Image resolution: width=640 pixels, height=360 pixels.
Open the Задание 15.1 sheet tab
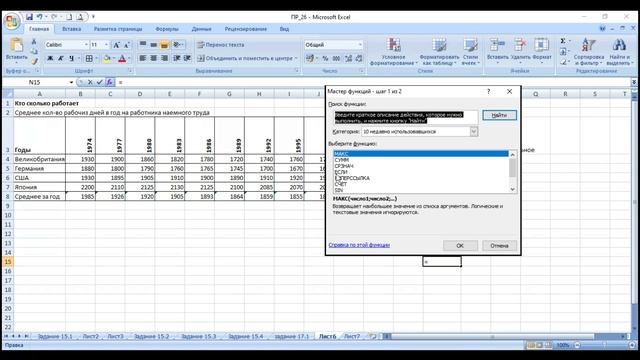(x=55, y=336)
